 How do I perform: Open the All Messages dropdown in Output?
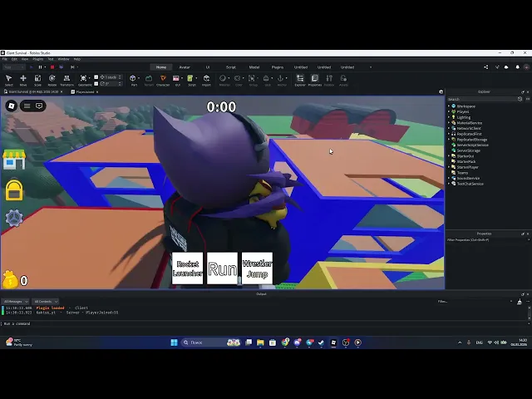pyautogui.click(x=15, y=301)
